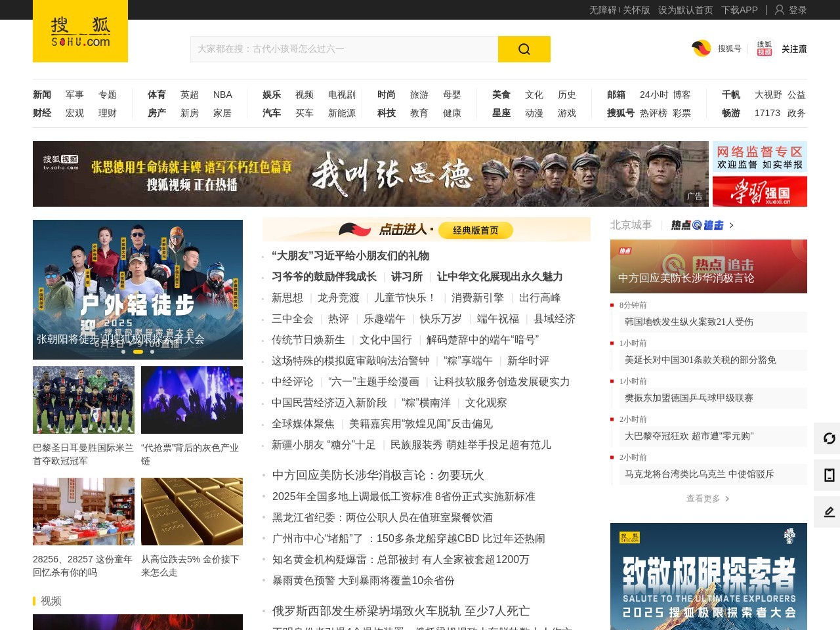Screen dimensions: 840x630
Task: Open the 户外轻徒步 carousel image
Action: click(138, 289)
